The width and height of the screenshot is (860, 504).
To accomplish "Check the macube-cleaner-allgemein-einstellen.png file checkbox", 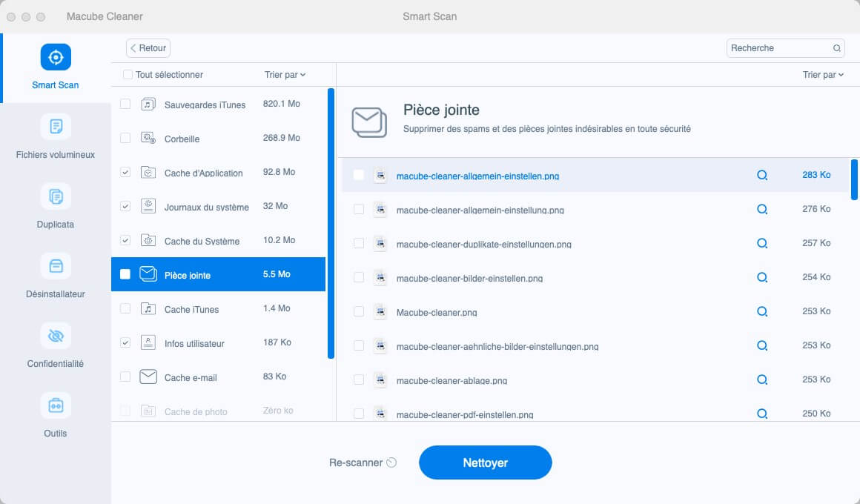I will pyautogui.click(x=359, y=175).
